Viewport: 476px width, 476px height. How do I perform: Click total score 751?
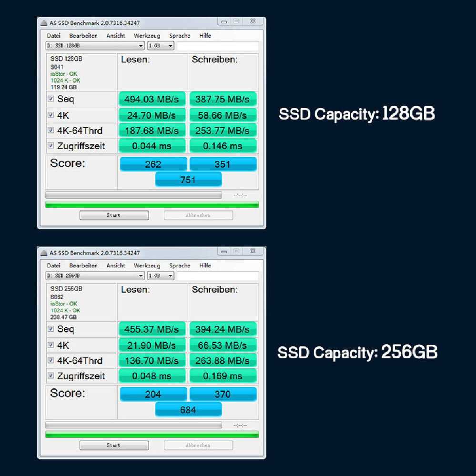(x=189, y=180)
